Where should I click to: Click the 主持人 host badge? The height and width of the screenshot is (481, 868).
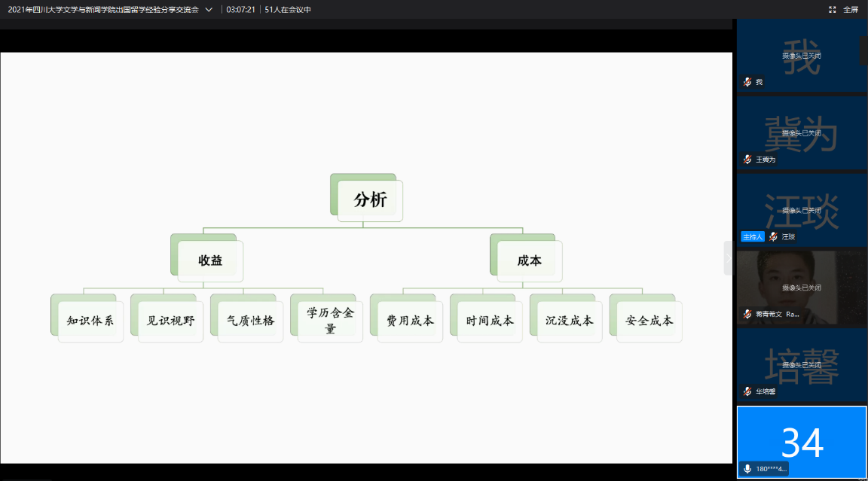click(x=753, y=236)
